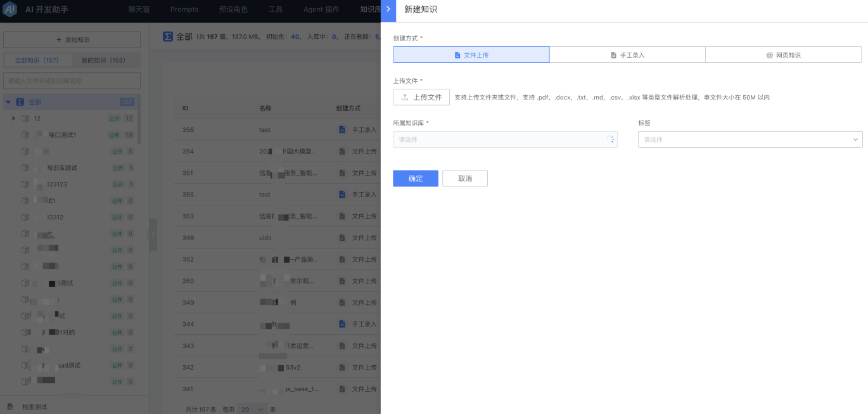Click the blue chevron collapsing the 新建知识 panel
Viewport: 868px width, 414px height.
click(x=387, y=10)
